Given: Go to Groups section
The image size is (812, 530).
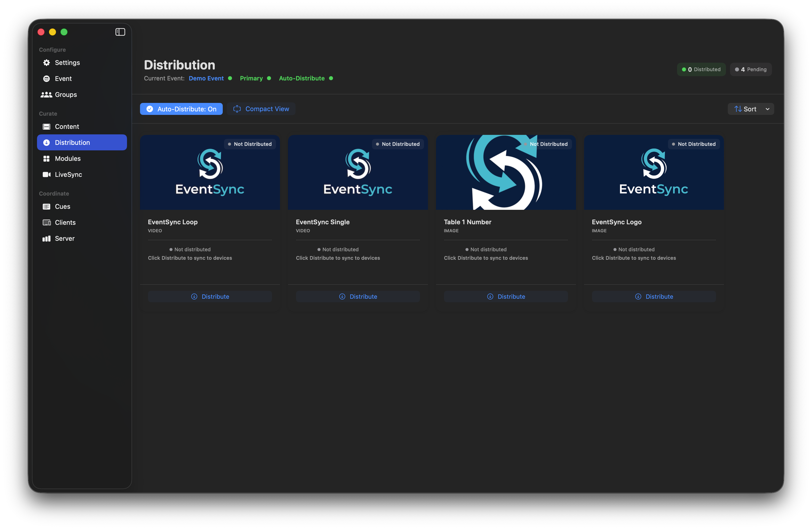Looking at the screenshot, I should (82, 95).
